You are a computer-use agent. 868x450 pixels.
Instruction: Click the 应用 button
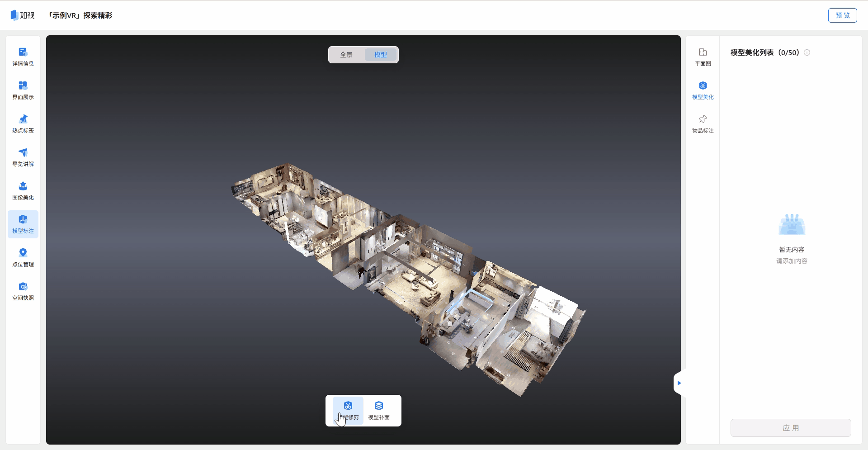(x=791, y=428)
